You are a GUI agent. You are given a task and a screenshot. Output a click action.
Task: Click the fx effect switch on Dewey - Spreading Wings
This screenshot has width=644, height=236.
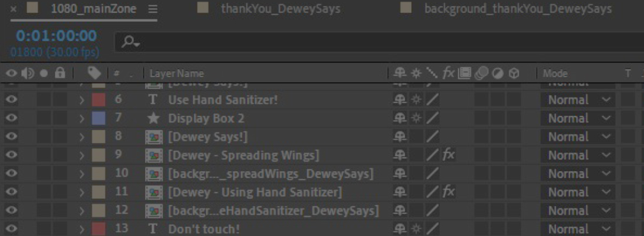pos(448,155)
